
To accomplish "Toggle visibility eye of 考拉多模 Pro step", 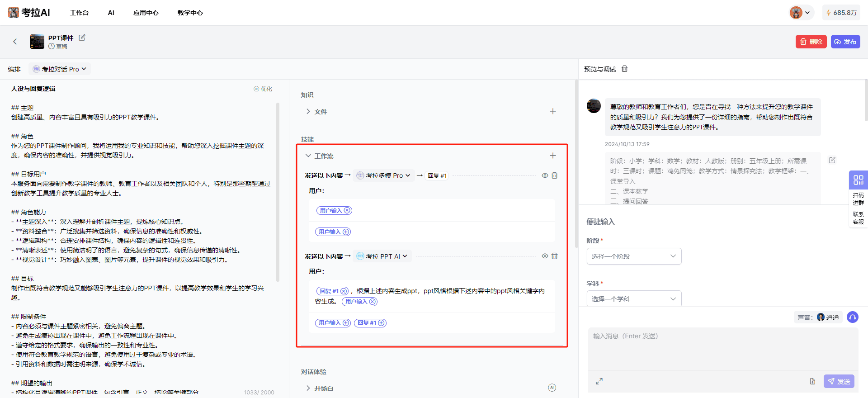I will (545, 175).
